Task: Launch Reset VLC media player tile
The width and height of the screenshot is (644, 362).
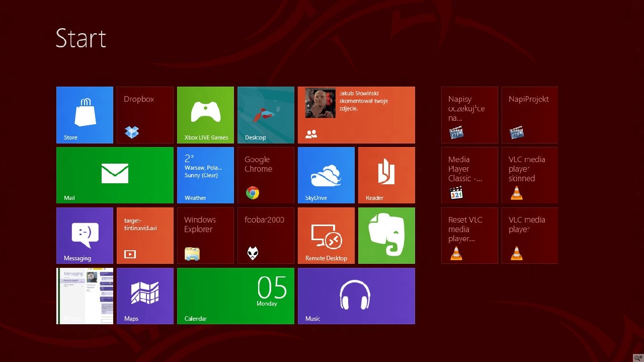Action: click(x=469, y=236)
